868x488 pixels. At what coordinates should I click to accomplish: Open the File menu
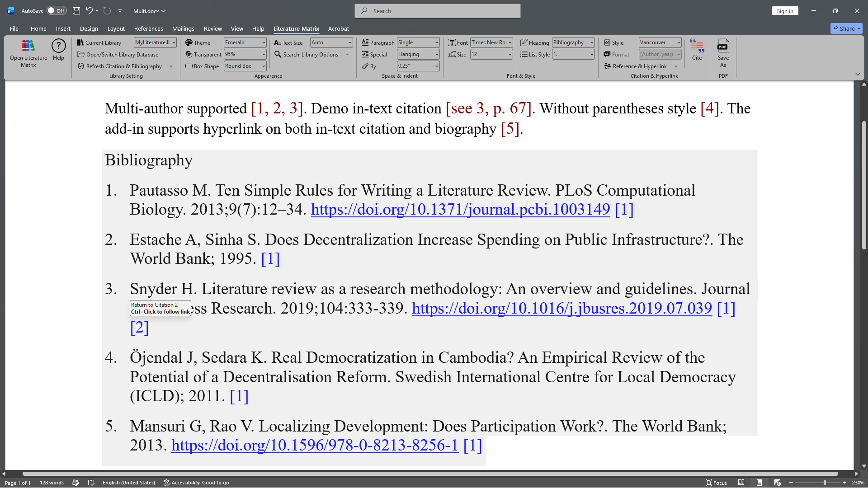pyautogui.click(x=14, y=28)
